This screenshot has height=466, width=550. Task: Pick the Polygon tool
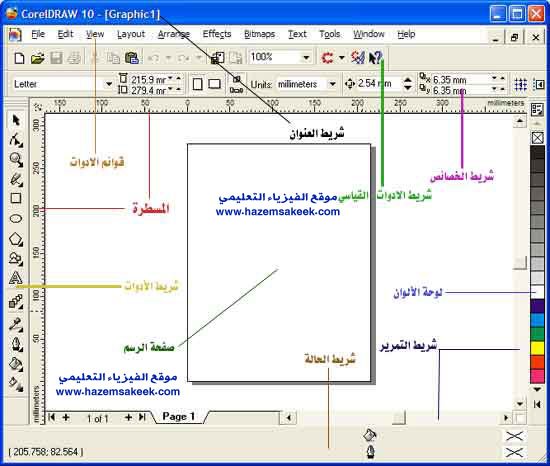[16, 239]
